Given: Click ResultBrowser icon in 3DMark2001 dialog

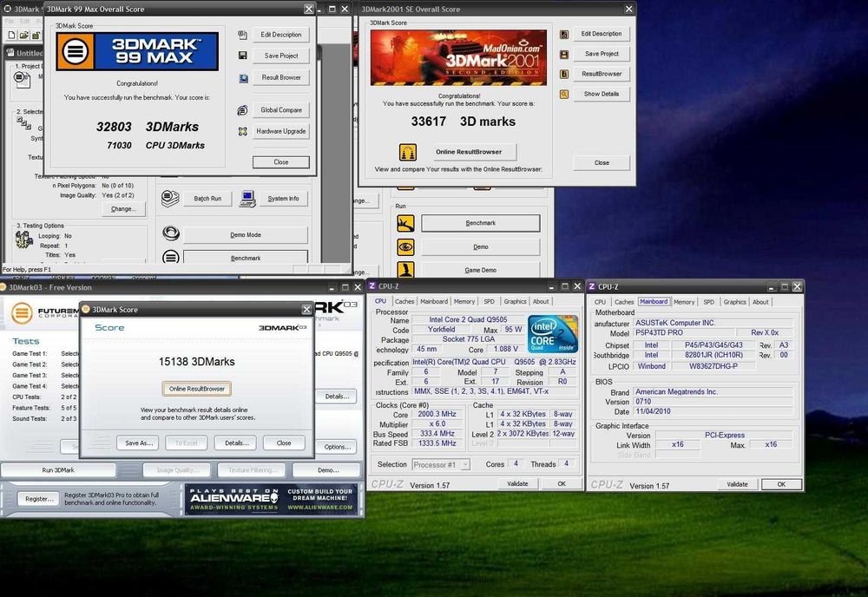Looking at the screenshot, I should (x=564, y=74).
